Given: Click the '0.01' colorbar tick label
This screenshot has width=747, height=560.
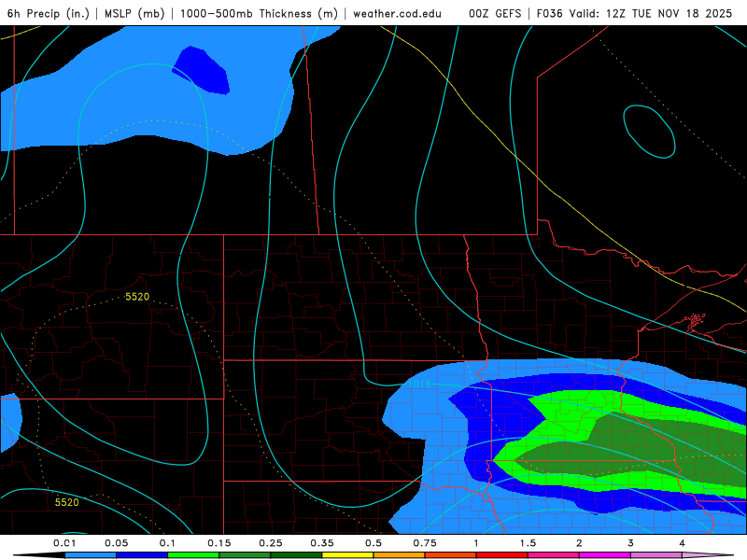Looking at the screenshot, I should pyautogui.click(x=64, y=543).
